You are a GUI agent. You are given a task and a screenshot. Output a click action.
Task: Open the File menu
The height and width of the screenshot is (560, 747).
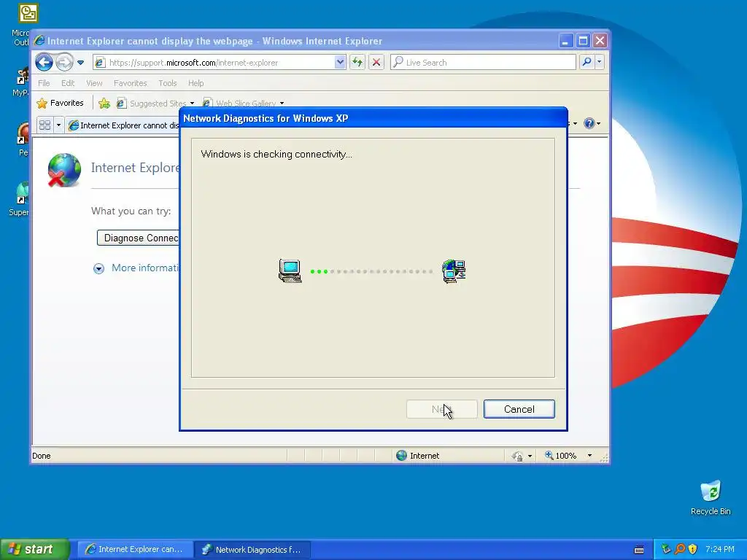(x=44, y=83)
